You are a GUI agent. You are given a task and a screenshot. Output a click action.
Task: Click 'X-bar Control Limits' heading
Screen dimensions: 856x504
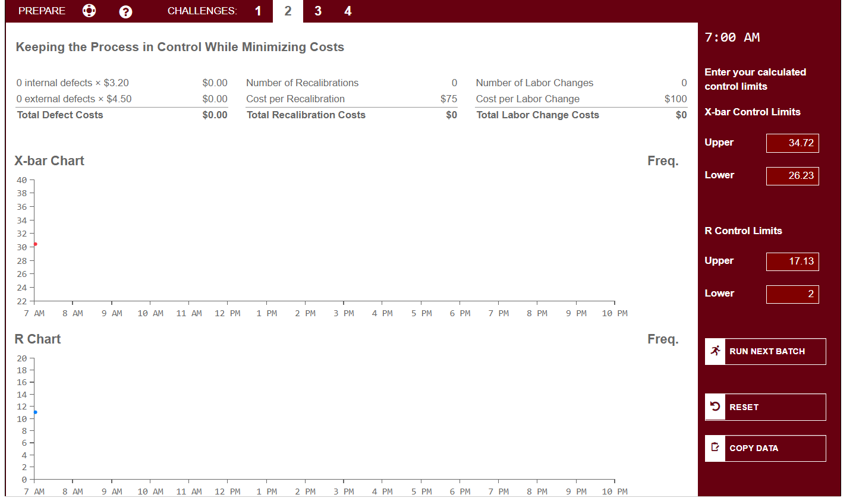click(x=753, y=112)
